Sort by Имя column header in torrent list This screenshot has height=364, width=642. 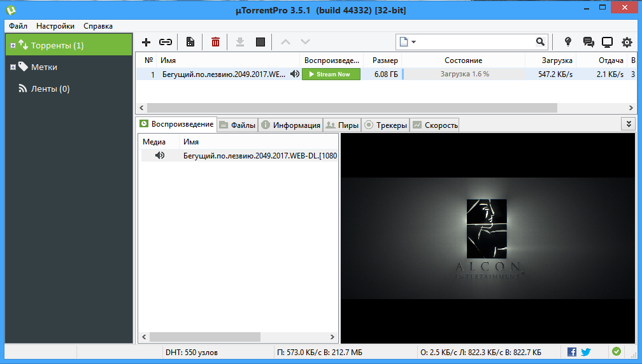pyautogui.click(x=229, y=60)
